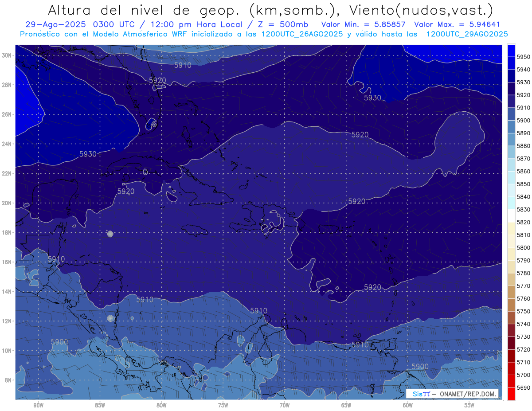Click the 8N latitude axis label
The image size is (532, 411).
(x=8, y=380)
